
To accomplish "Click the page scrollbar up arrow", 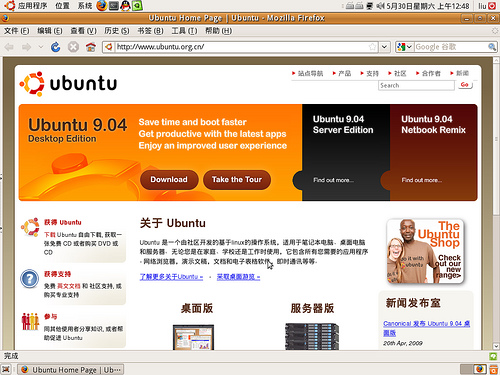I will (x=496, y=61).
